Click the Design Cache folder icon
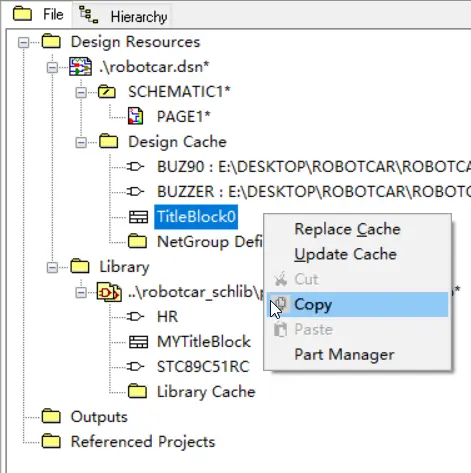 pos(109,141)
